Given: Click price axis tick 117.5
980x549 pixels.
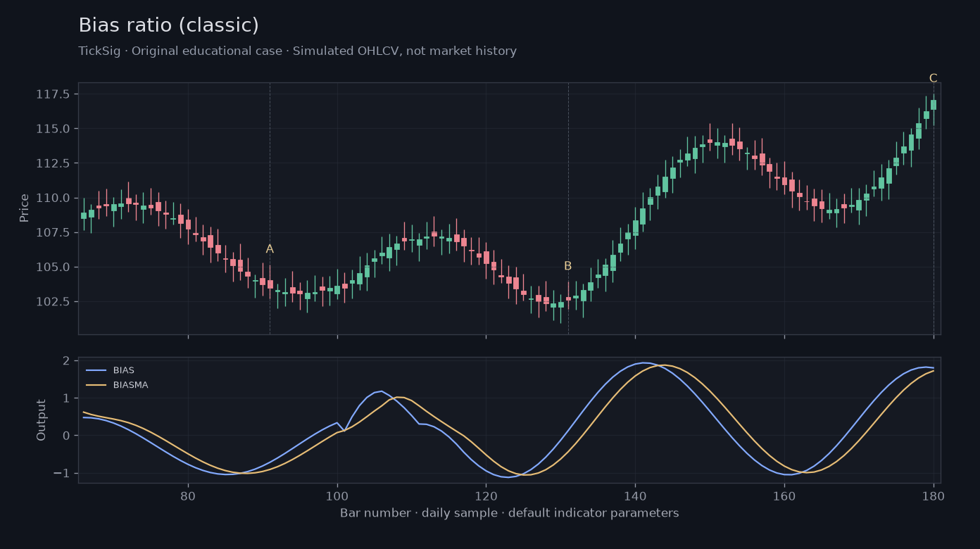Looking at the screenshot, I should [53, 94].
